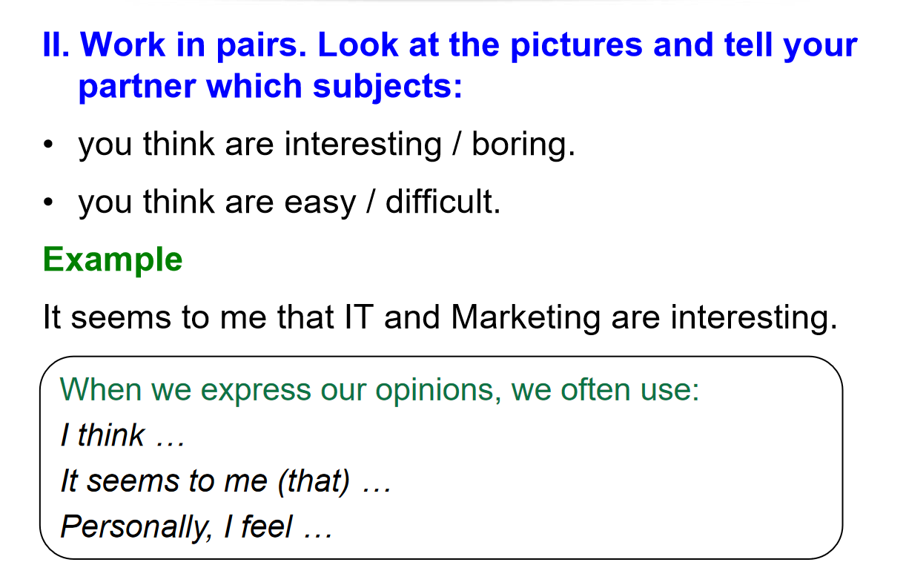Click "(that)" in the italic phrase
Screen dimensions: 906x588
coord(314,482)
